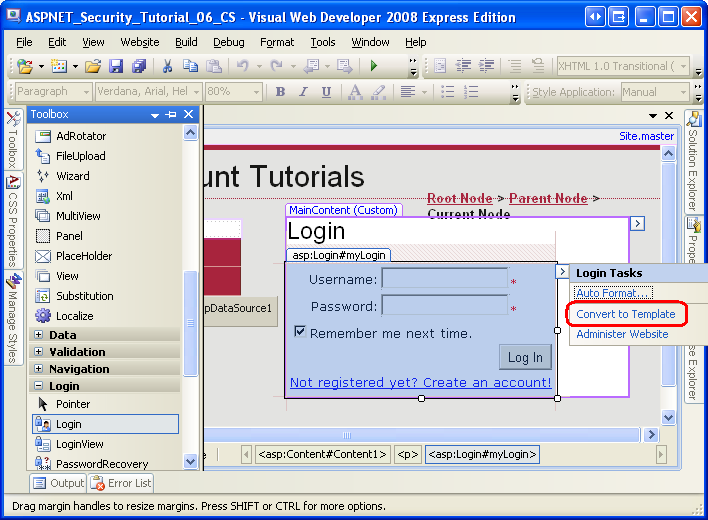Open Site.master link
The width and height of the screenshot is (708, 520).
click(x=646, y=136)
